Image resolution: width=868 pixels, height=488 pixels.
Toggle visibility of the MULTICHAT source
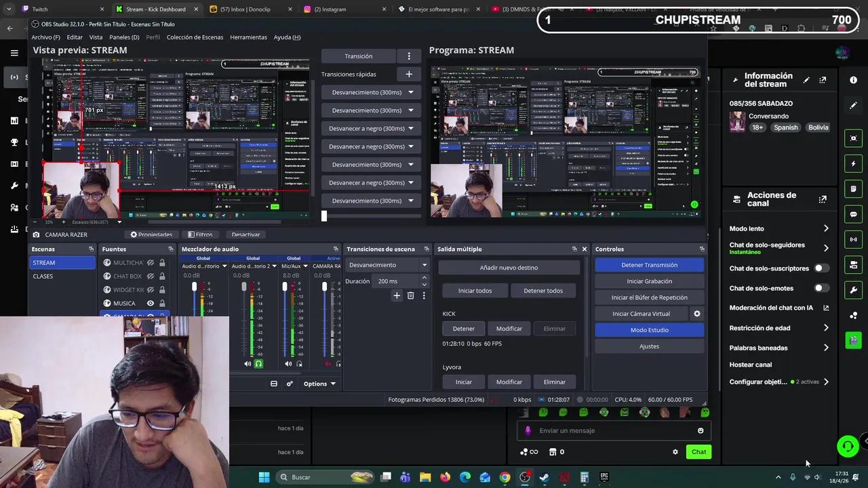[x=151, y=263]
